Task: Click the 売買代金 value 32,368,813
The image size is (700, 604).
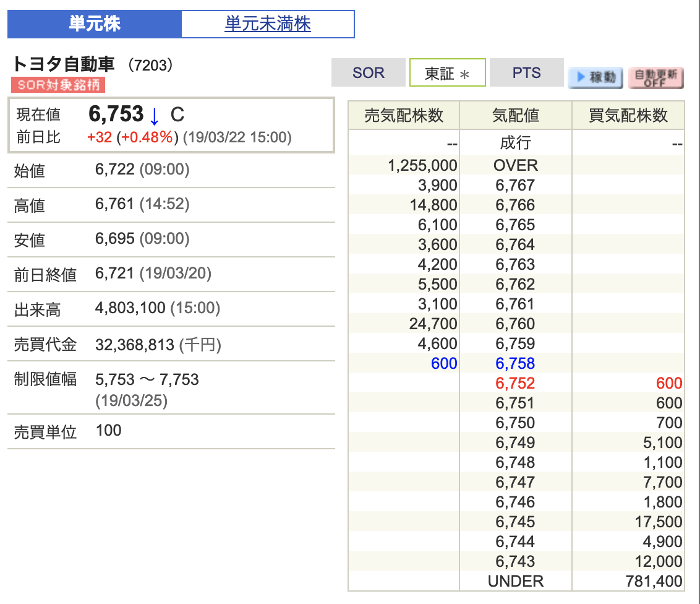Action: (x=135, y=345)
